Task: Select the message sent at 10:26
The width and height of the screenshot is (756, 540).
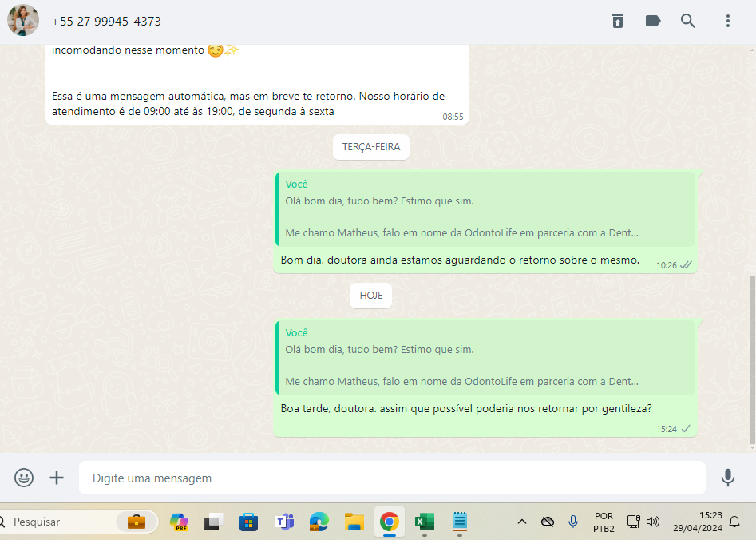Action: pos(485,222)
